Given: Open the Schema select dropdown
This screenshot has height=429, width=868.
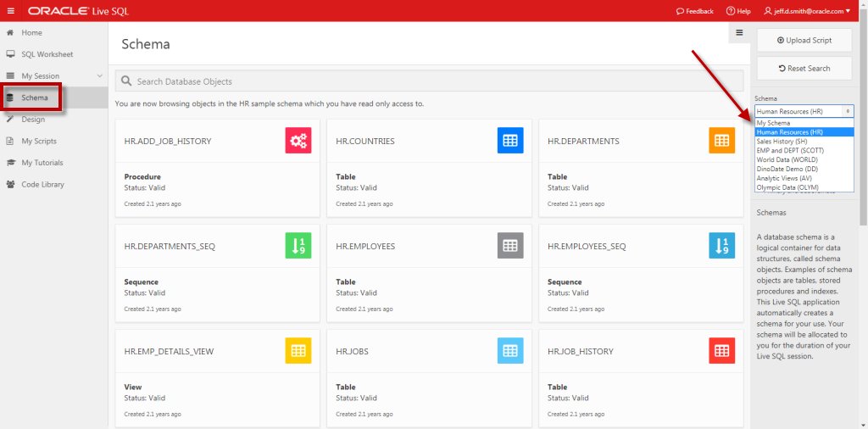Looking at the screenshot, I should (804, 111).
